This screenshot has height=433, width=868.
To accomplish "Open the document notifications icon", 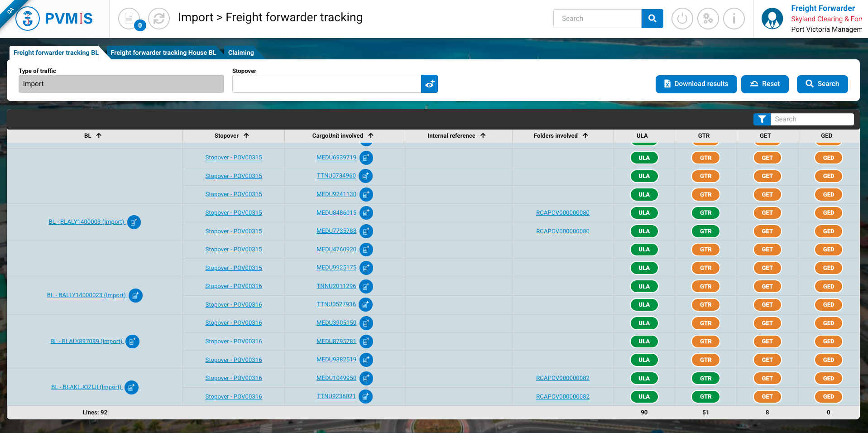I will click(x=129, y=19).
